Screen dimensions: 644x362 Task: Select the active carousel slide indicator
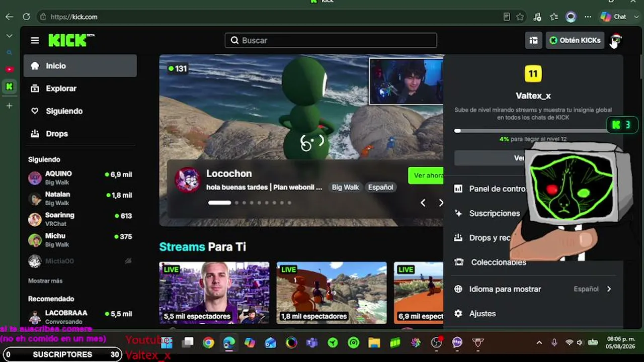219,203
